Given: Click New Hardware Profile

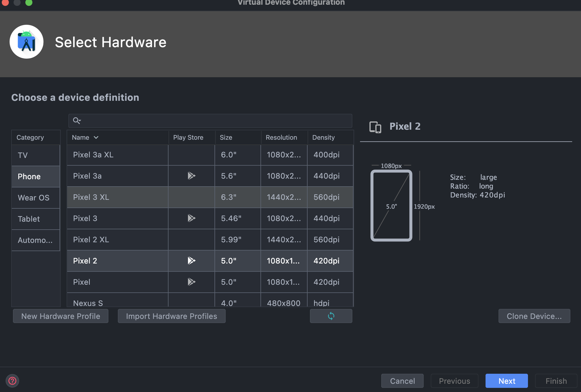Looking at the screenshot, I should 61,316.
